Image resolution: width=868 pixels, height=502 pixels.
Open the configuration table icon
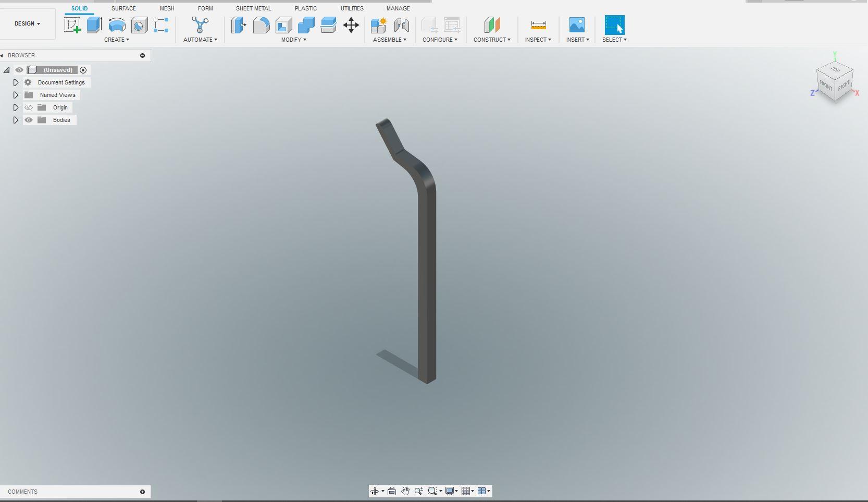(452, 25)
